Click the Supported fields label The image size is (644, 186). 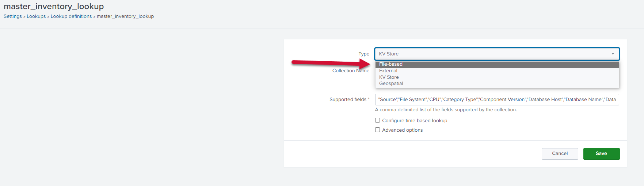pyautogui.click(x=348, y=100)
